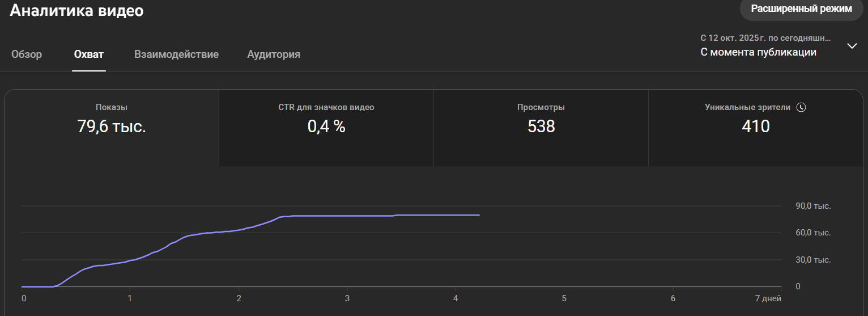This screenshot has height=316, width=868.
Task: Click the right end of the purple chart line
Action: coord(479,215)
